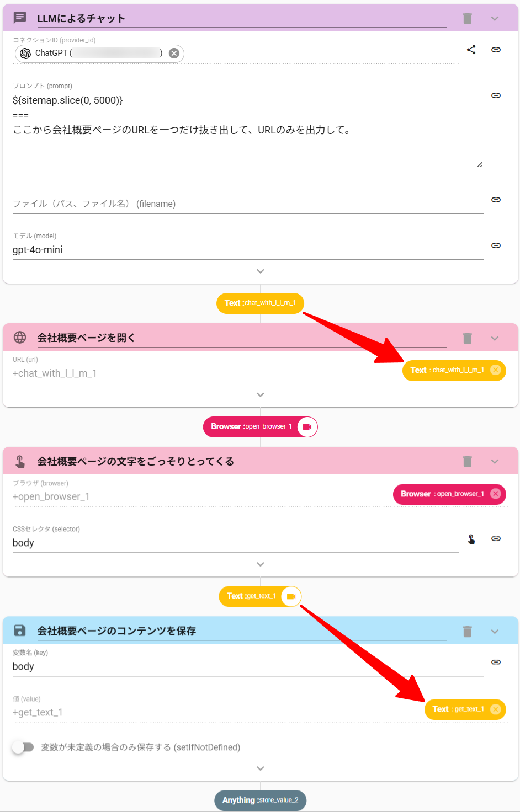Expand more options below the model field

coord(261,271)
